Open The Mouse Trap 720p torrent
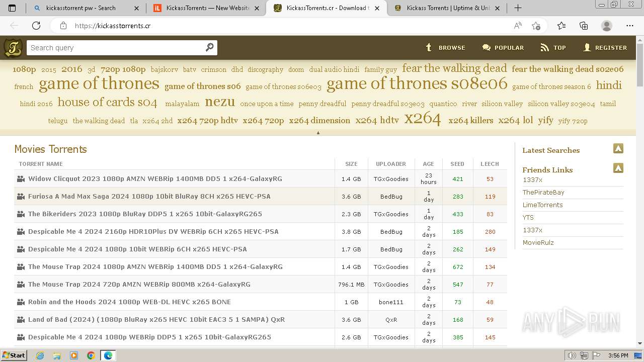The width and height of the screenshot is (644, 362). pos(139,284)
